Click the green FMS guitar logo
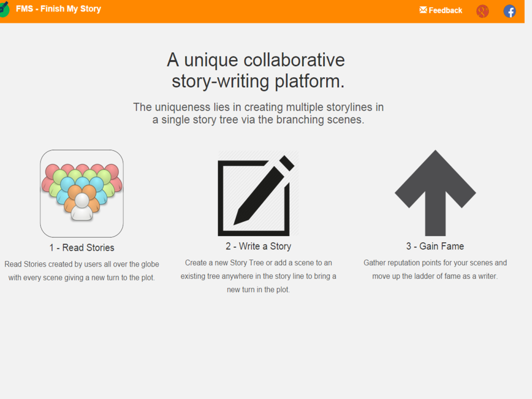The width and height of the screenshot is (532, 399). coord(5,9)
